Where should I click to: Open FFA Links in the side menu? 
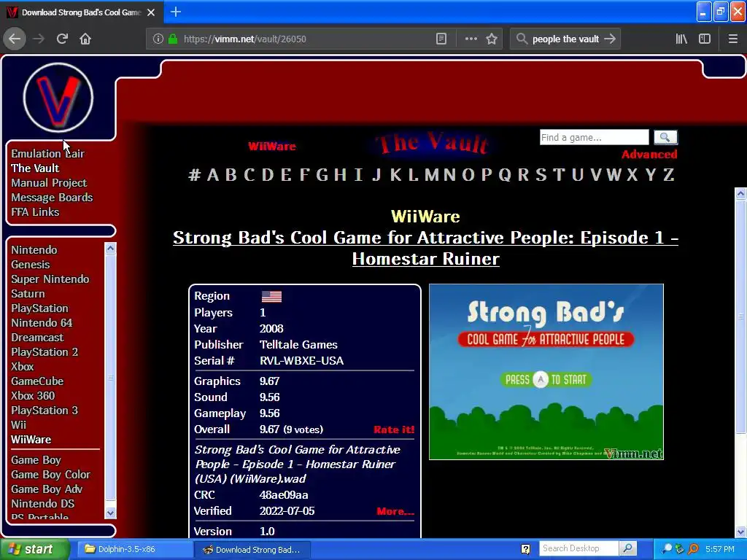[x=35, y=212]
